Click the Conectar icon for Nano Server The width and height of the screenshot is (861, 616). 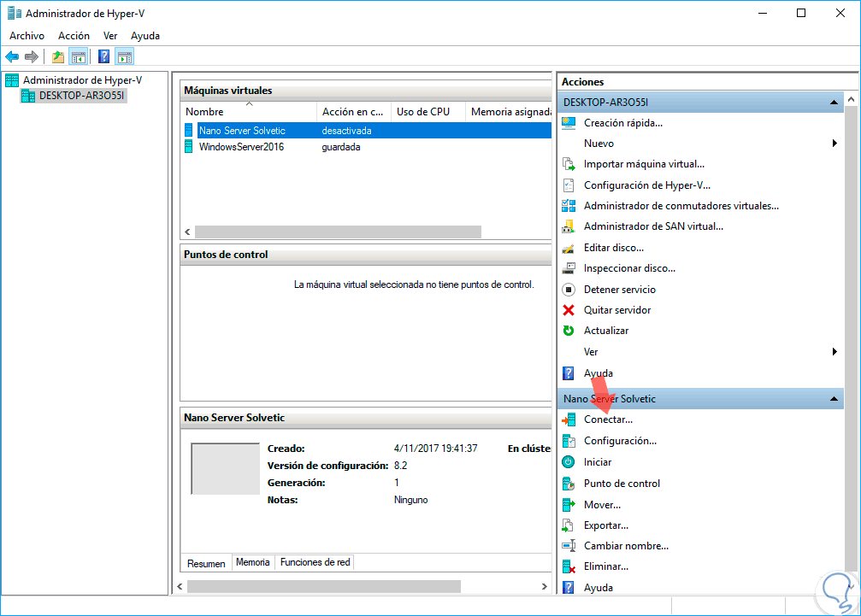pyautogui.click(x=569, y=419)
